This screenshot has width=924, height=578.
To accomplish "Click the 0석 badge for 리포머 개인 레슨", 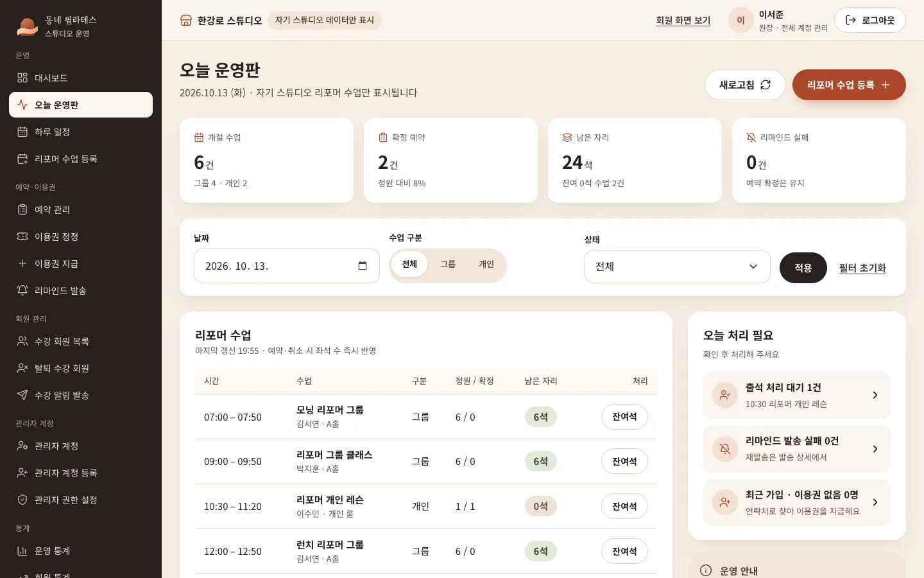I will click(x=541, y=506).
